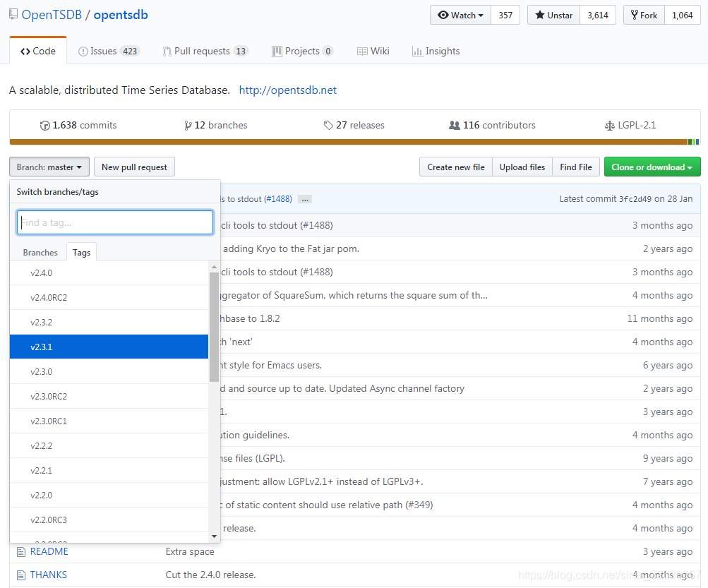Click tag list scrollbar down arrow
Viewport: 708px width, 588px height.
coord(214,536)
